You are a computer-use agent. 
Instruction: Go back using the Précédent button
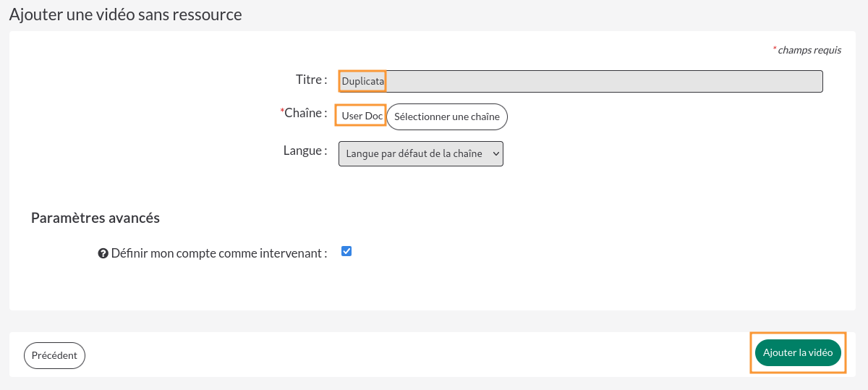(x=54, y=355)
